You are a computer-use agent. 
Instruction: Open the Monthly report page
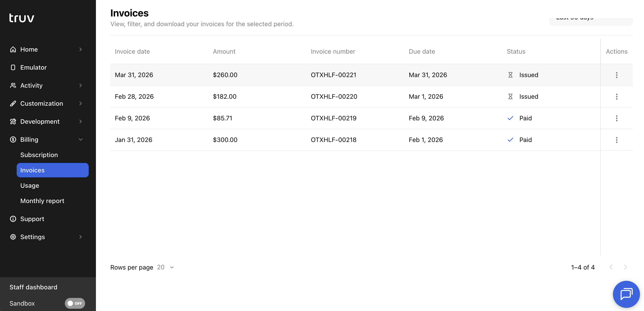tap(42, 201)
